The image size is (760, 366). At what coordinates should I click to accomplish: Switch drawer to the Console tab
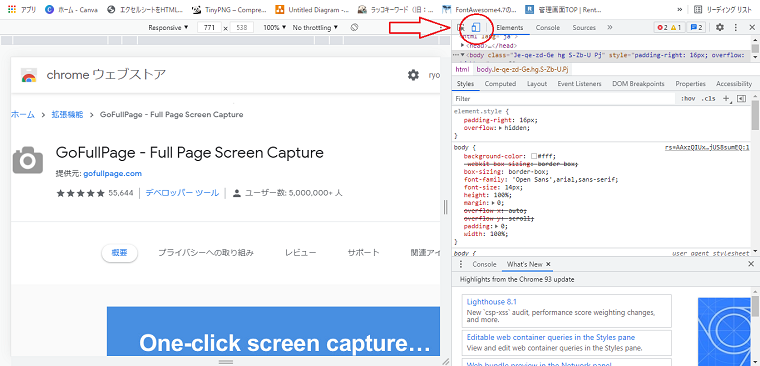pyautogui.click(x=484, y=264)
